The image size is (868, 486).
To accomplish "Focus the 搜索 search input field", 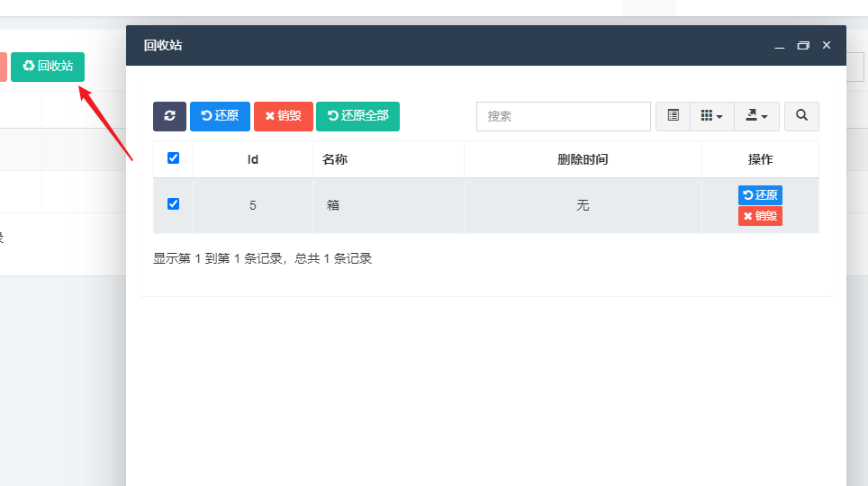I will click(x=564, y=116).
